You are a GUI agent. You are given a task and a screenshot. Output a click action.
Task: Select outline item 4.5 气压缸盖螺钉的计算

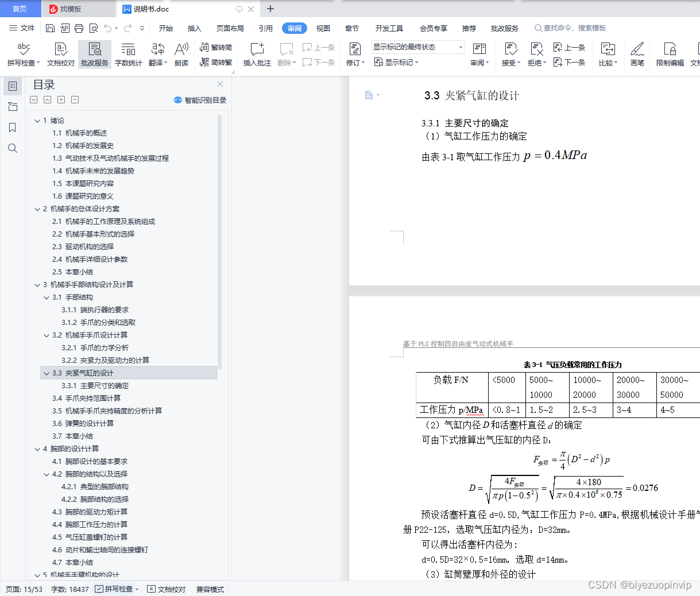[x=90, y=537]
